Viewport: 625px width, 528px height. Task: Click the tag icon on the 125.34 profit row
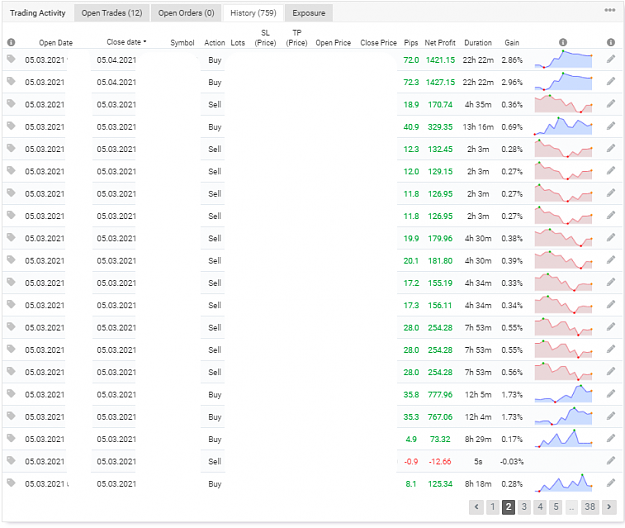[x=11, y=483]
